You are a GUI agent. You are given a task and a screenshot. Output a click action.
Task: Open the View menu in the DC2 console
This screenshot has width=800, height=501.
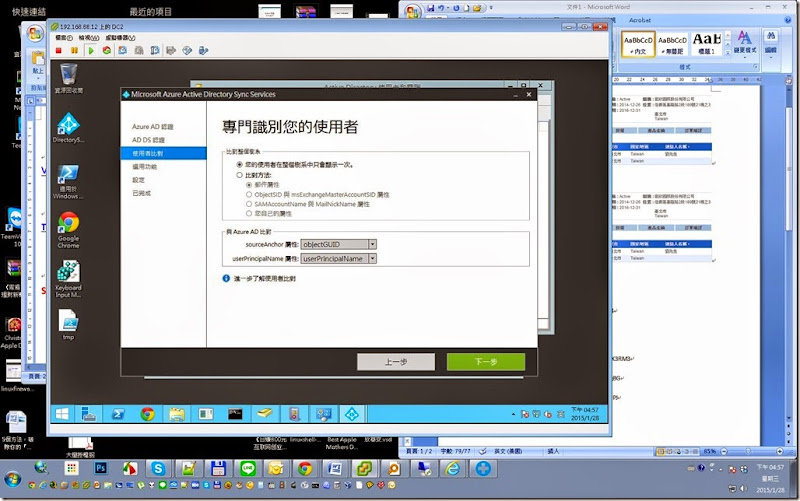click(88, 38)
